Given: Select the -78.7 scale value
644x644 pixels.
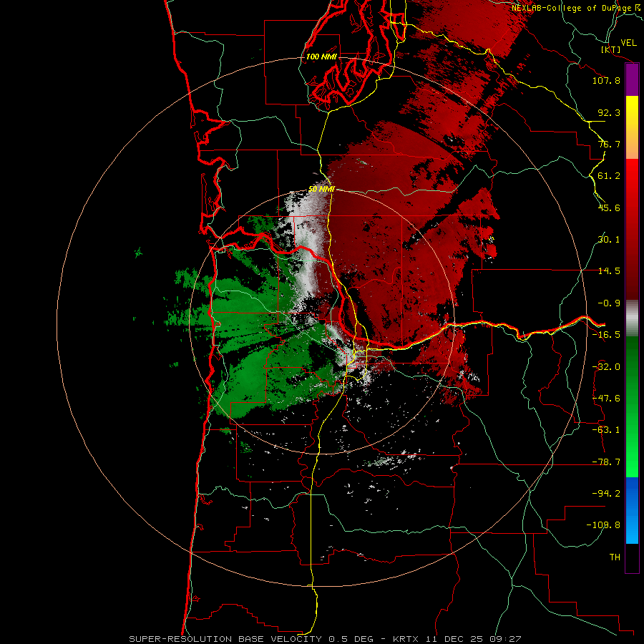Looking at the screenshot, I should (x=606, y=462).
